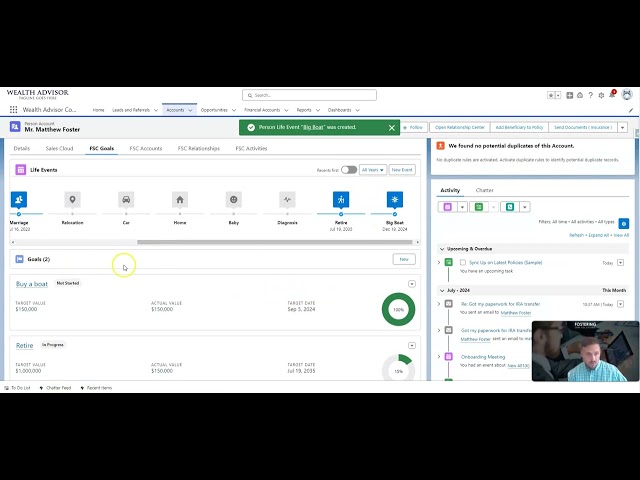Open activity timeline filter settings gear
Image resolution: width=640 pixels, height=480 pixels.
point(624,223)
